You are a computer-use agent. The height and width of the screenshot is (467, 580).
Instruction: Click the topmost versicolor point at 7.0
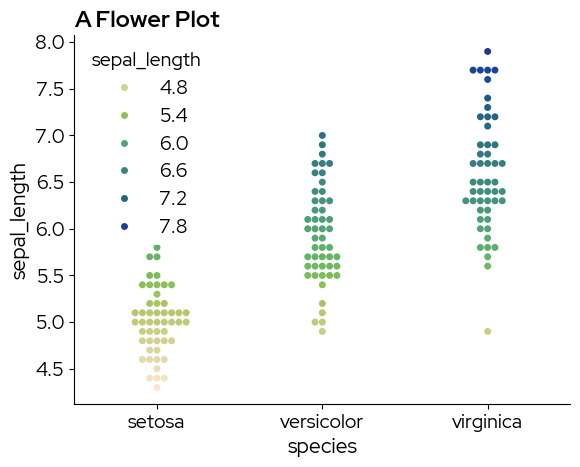(322, 135)
